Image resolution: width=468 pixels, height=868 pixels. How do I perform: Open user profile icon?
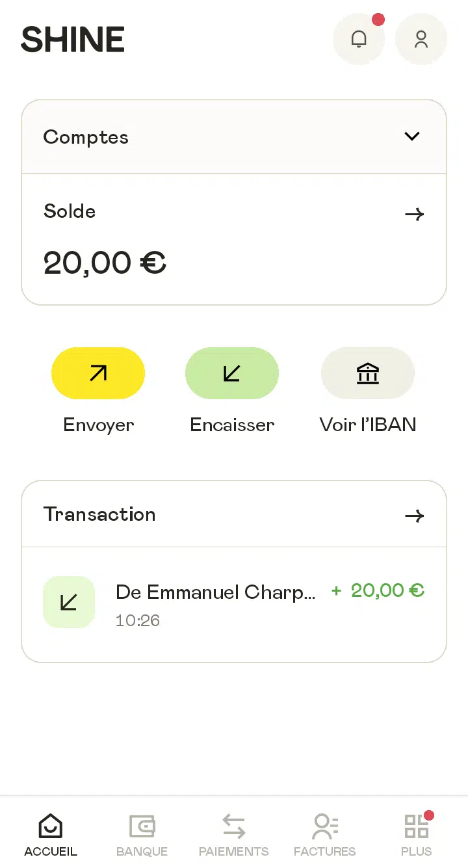click(421, 39)
